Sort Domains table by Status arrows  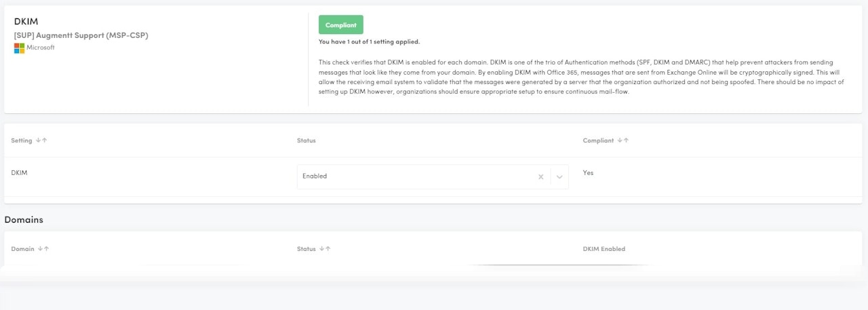tap(325, 249)
